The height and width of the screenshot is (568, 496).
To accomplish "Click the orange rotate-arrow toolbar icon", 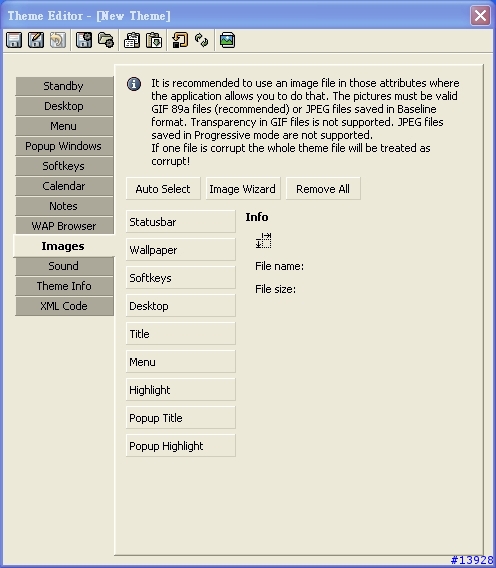I will (x=180, y=40).
